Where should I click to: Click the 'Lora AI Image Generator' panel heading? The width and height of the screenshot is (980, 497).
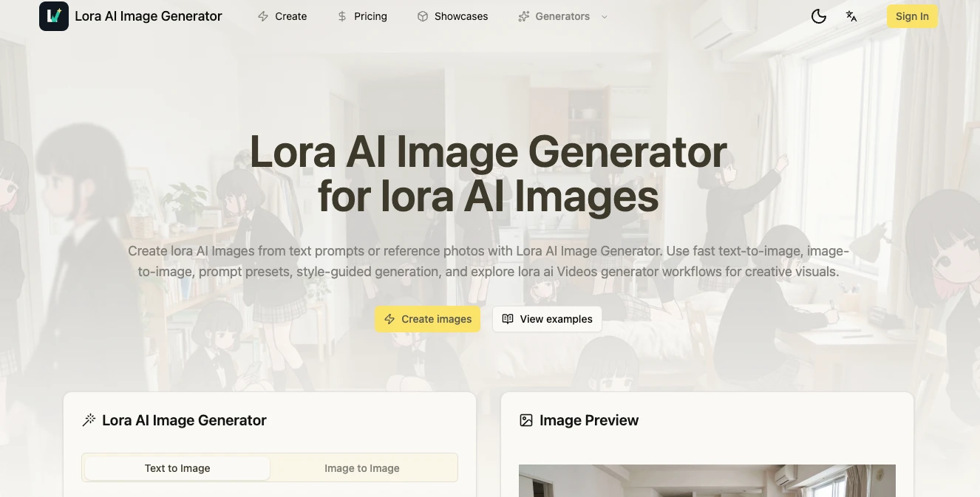(184, 420)
